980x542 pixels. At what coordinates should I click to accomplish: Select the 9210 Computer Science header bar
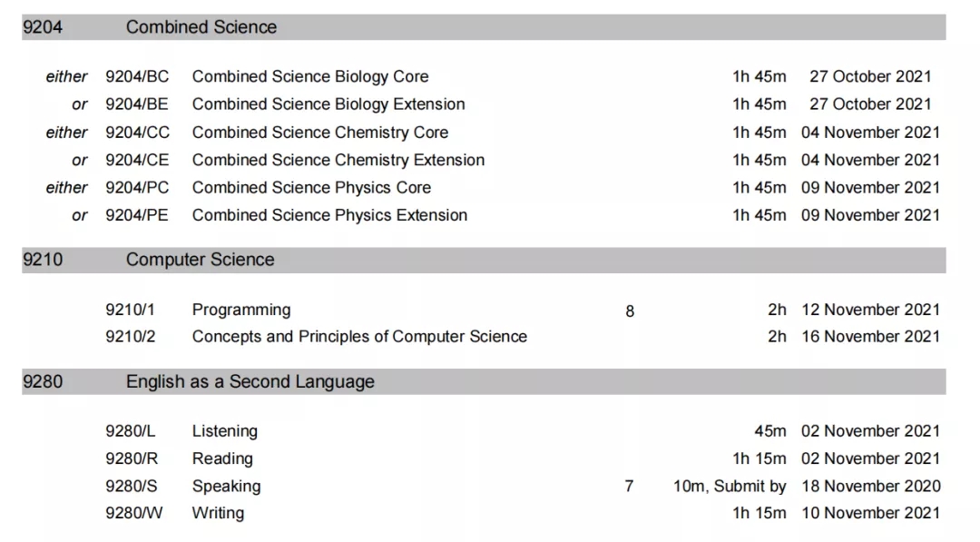coord(484,260)
